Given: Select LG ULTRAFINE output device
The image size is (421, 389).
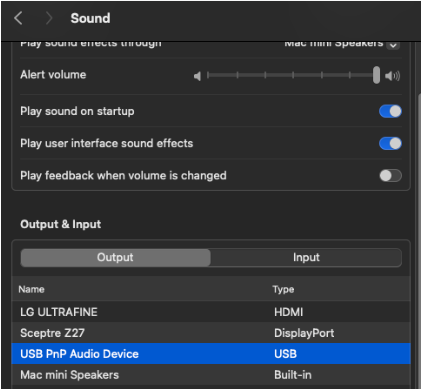Looking at the screenshot, I should coord(211,312).
